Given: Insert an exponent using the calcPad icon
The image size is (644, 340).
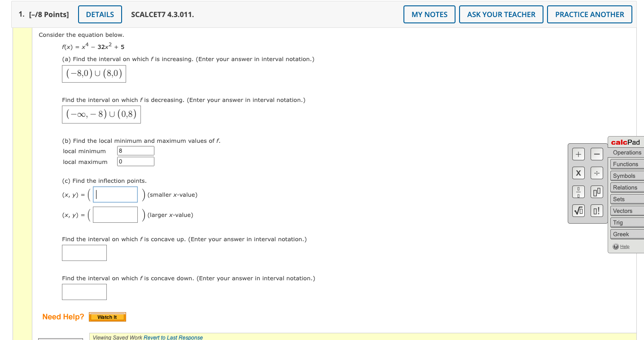Looking at the screenshot, I should (x=596, y=192).
